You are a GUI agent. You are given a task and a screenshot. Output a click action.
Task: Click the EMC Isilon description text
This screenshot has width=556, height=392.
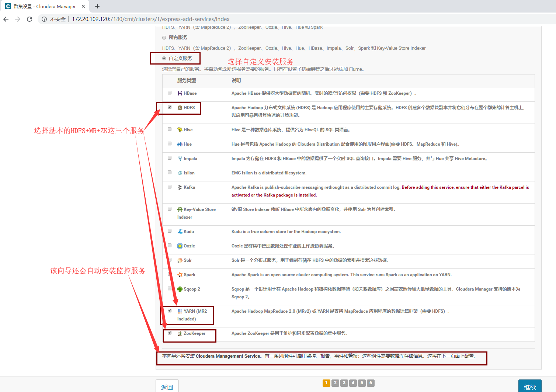(269, 173)
